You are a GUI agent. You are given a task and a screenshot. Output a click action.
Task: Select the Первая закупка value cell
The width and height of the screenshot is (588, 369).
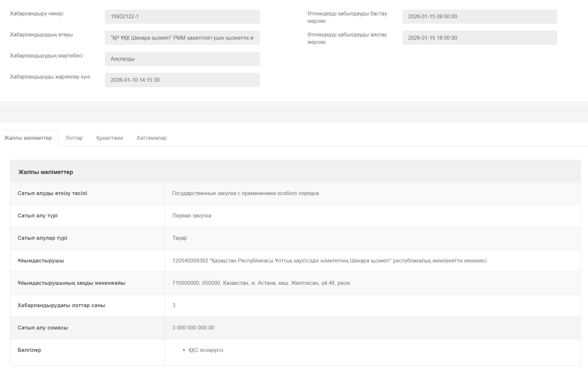191,216
